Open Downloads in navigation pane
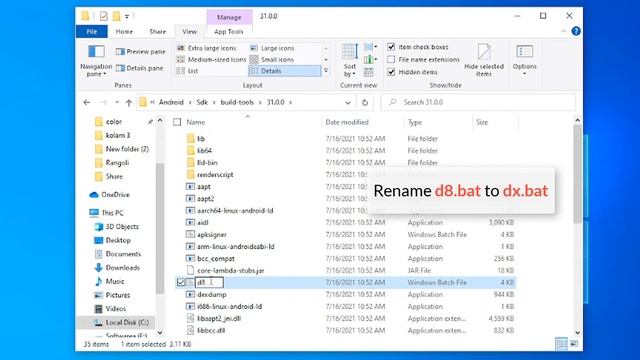This screenshot has height=360, width=640. point(117,268)
